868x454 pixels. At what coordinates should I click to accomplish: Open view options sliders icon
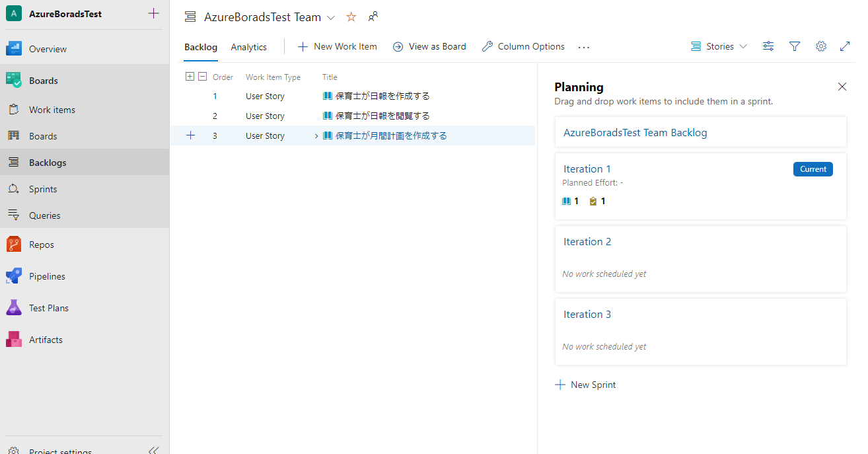pos(768,46)
